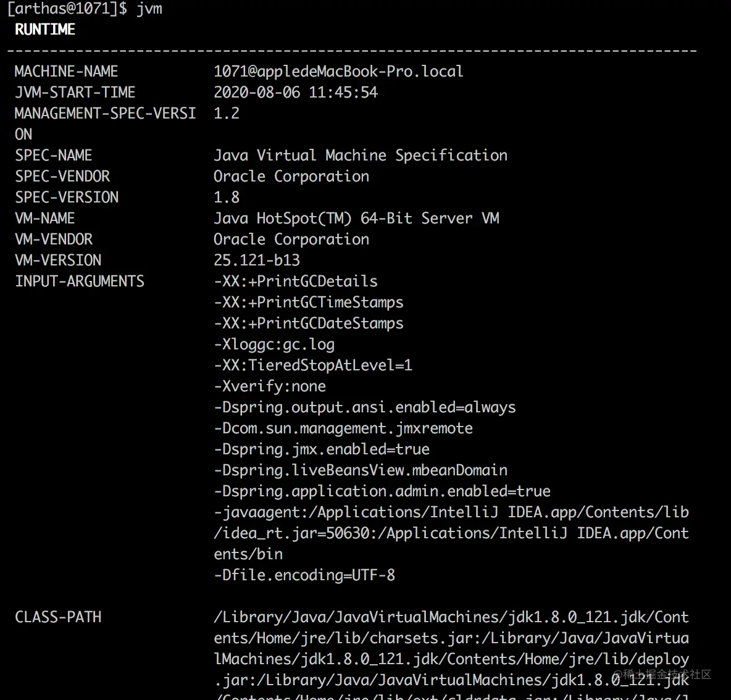731x700 pixels.
Task: Click the INPUT-ARGUMENTS label
Action: coord(80,281)
